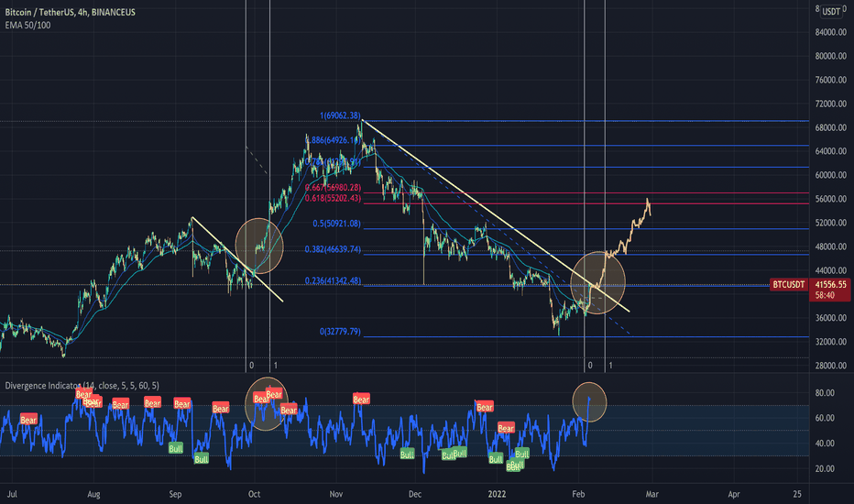Image resolution: width=854 pixels, height=504 pixels.
Task: Click 44000.00 on the price axis
Action: click(x=830, y=270)
